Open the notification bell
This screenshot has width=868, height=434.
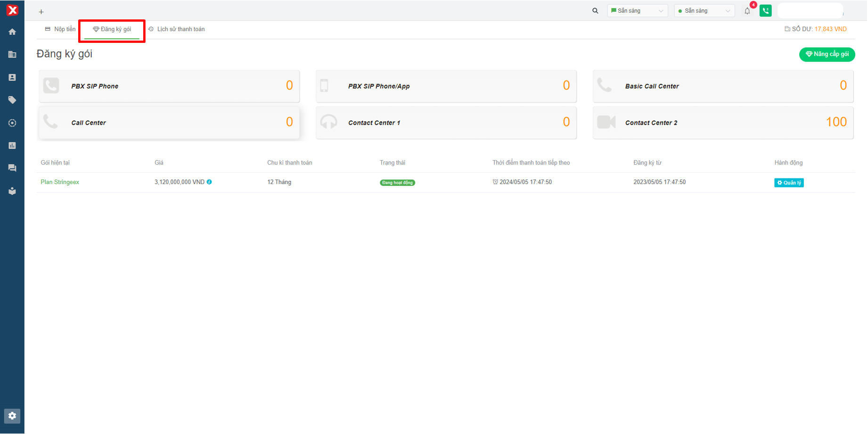coord(747,11)
